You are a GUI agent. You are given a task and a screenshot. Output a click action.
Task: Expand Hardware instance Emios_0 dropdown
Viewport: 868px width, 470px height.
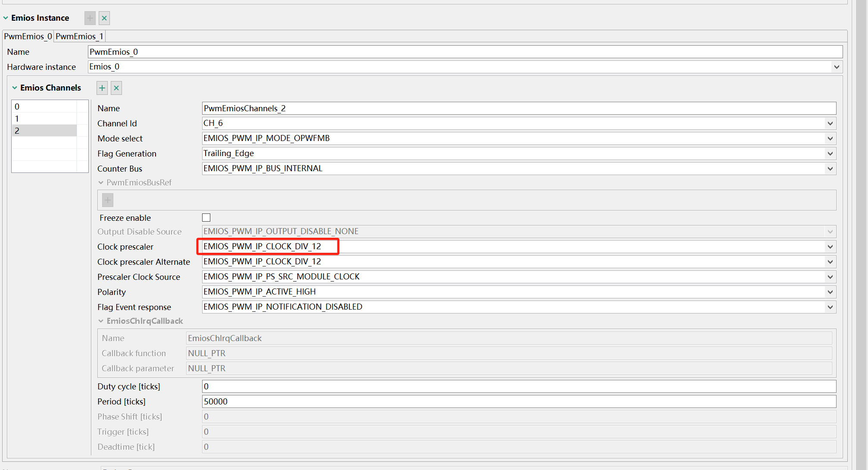coord(837,67)
